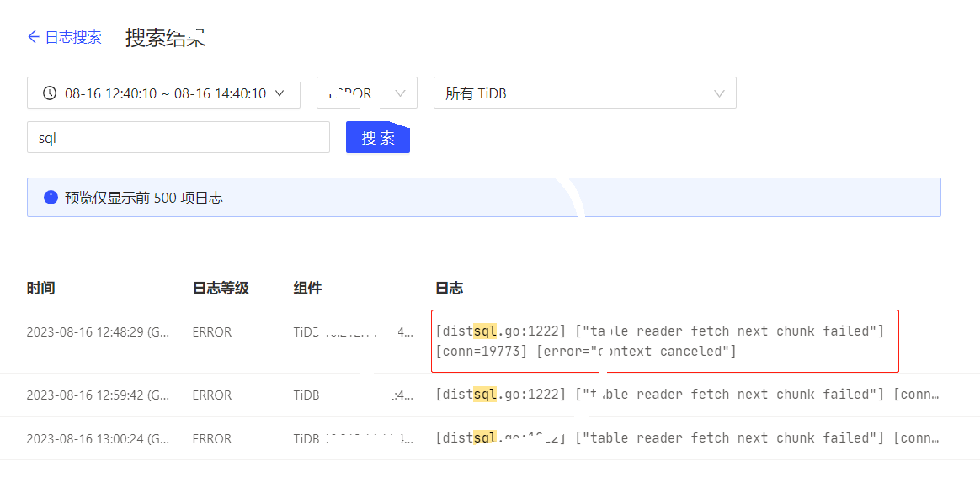Click the back arrow icon beside 日志搜索
Image resolution: width=980 pixels, height=477 pixels.
(x=34, y=37)
